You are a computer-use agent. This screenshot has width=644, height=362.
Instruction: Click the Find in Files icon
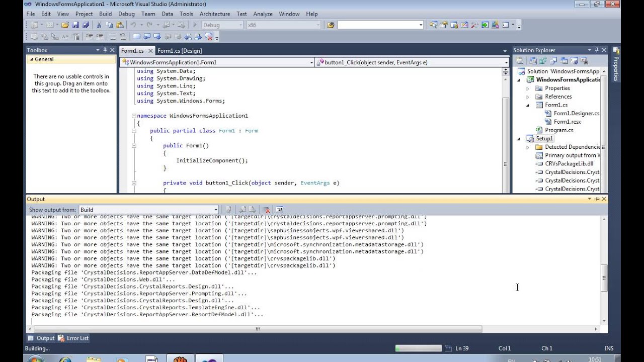331,25
